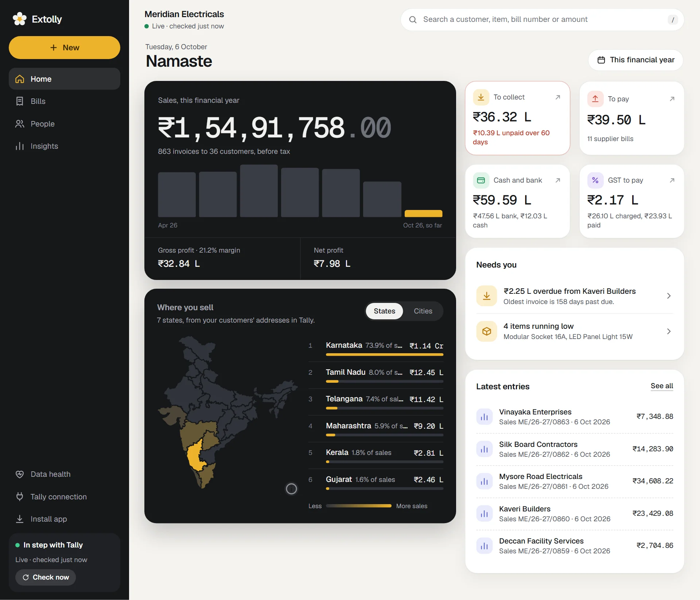Click the GST percent icon
Screen dimensions: 700x600
click(x=595, y=180)
